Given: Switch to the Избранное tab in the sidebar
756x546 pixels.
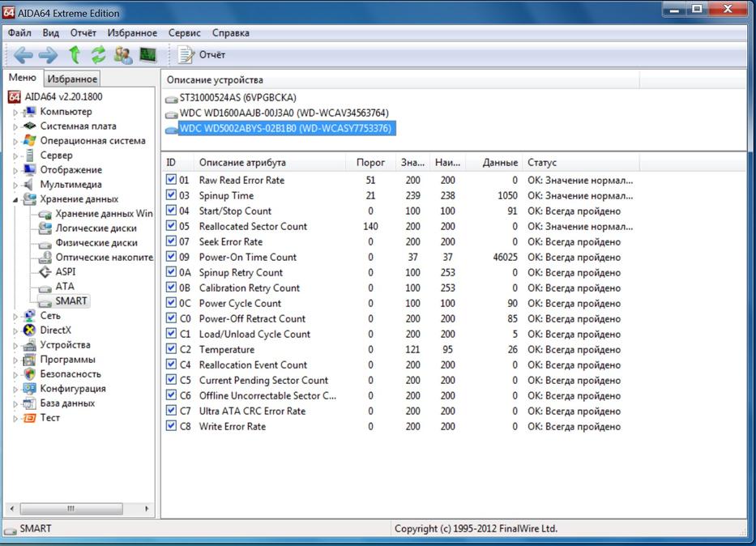Looking at the screenshot, I should 72,79.
